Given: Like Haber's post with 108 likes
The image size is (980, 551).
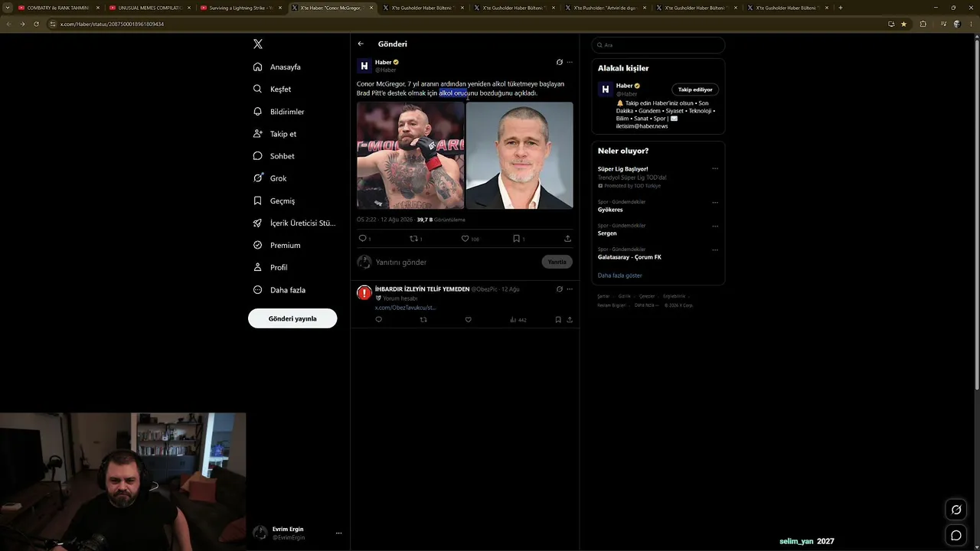Looking at the screenshot, I should (x=465, y=239).
